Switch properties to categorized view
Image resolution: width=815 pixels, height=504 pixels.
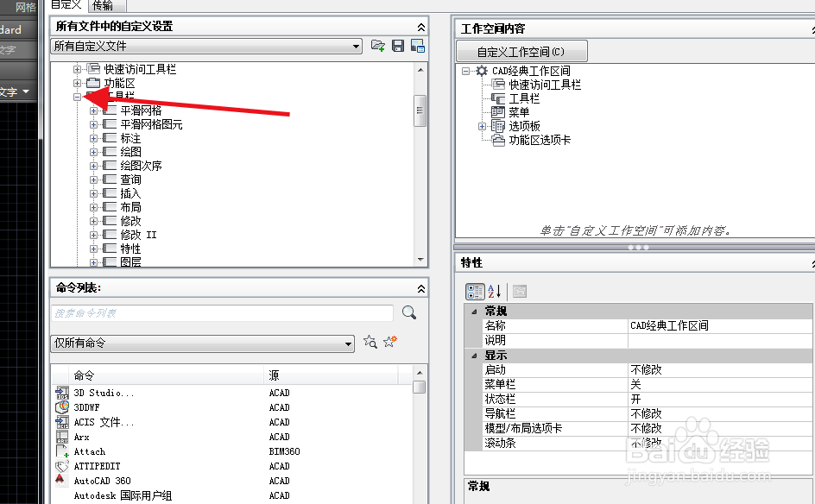coord(475,292)
